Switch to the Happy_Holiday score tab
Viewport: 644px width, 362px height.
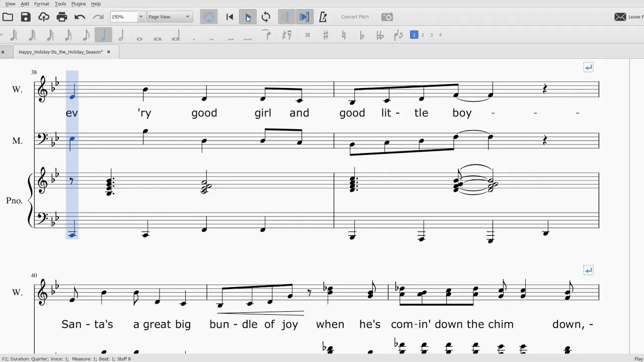(60, 52)
